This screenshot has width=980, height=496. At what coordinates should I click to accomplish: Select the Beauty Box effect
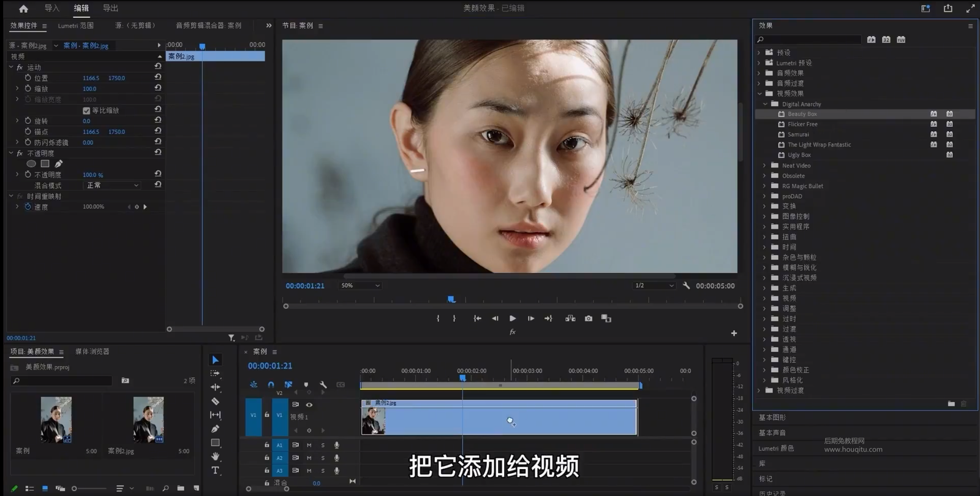[802, 114]
